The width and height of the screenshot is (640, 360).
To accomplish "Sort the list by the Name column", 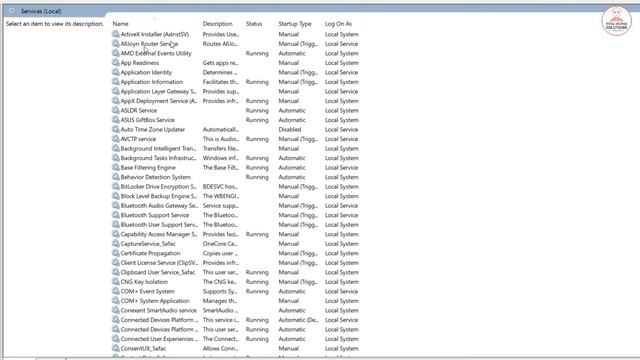I will (x=120, y=24).
